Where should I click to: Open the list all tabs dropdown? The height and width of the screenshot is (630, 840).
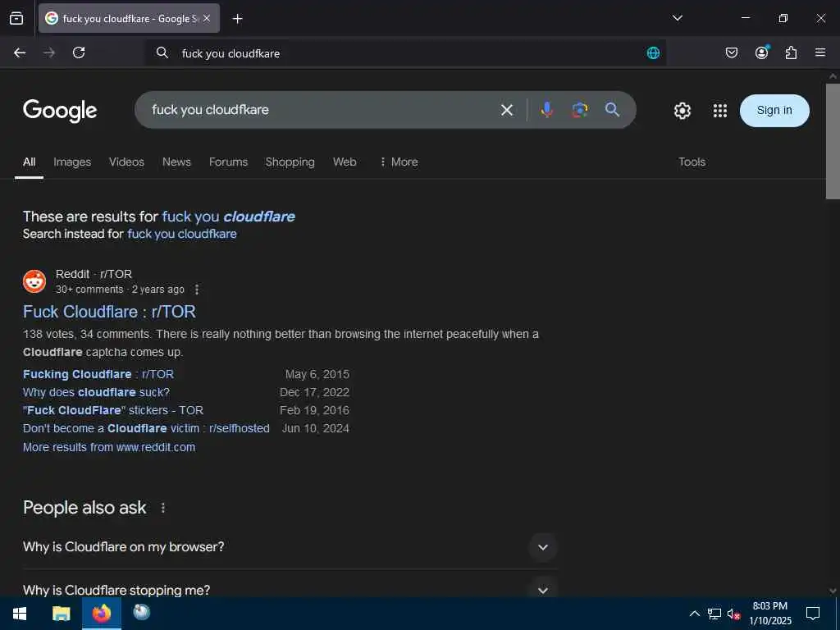[x=677, y=18]
